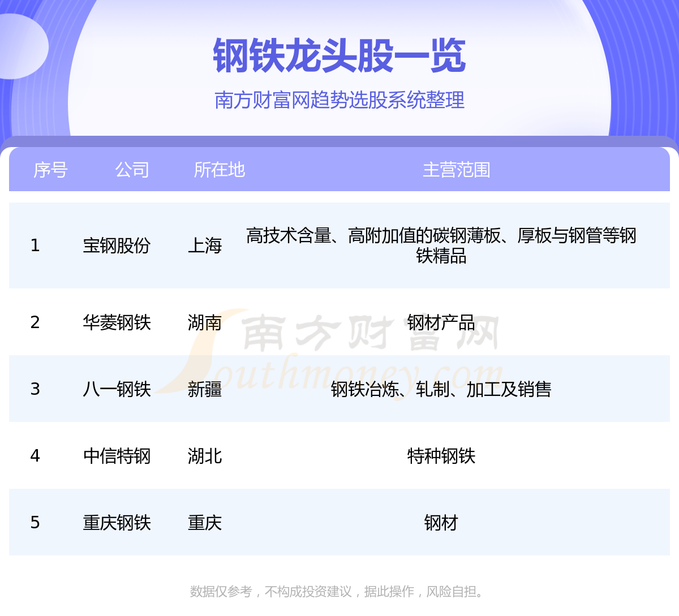Click the title 钢铁龙头股一览
The image size is (679, 616).
pos(339,56)
